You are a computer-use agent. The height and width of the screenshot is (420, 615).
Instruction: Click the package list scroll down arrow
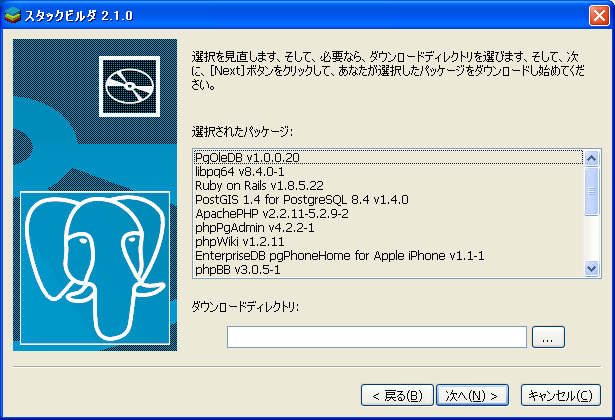tap(592, 269)
